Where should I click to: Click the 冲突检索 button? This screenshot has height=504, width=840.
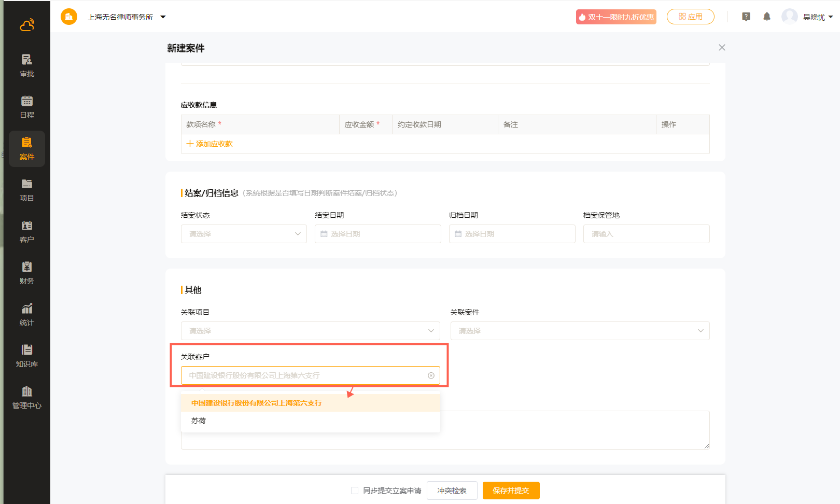(452, 491)
